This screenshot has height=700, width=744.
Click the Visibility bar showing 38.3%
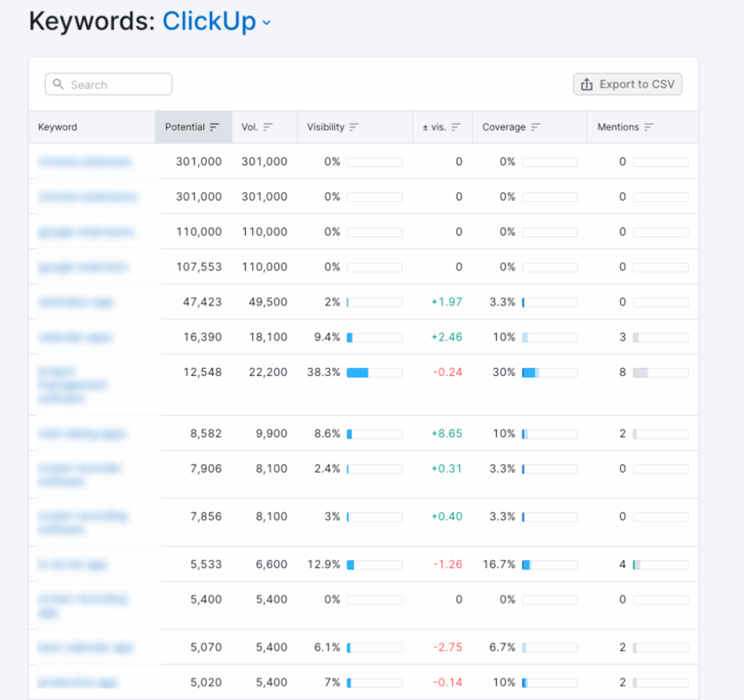[x=375, y=372]
